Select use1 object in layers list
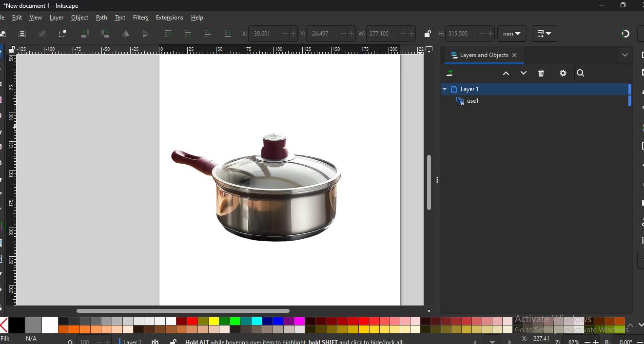 472,101
